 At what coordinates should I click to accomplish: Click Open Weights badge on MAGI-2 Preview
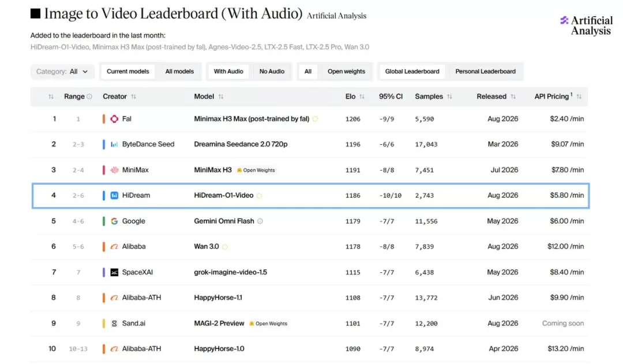click(x=268, y=324)
